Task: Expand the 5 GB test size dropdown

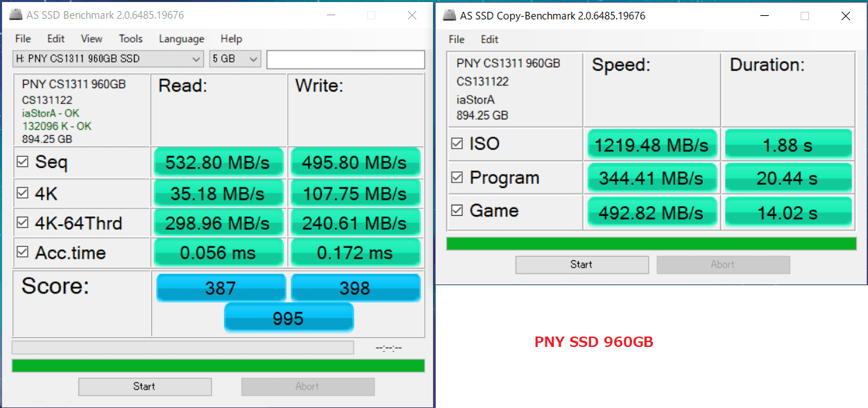Action: [235, 59]
